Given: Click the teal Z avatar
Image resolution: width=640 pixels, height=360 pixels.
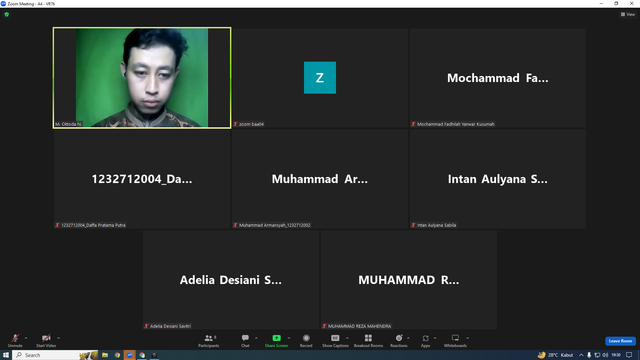Looking at the screenshot, I should tap(320, 78).
